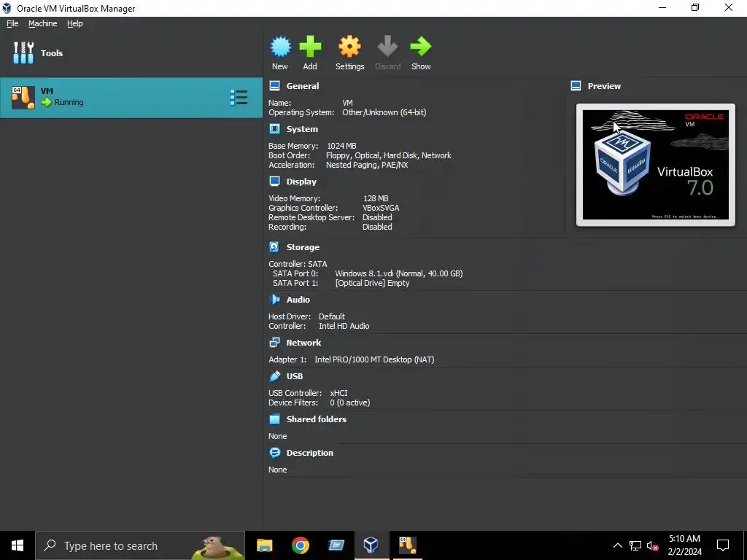Click the taskbar clock showing 5:10 AM
This screenshot has width=747, height=560.
coord(684,545)
